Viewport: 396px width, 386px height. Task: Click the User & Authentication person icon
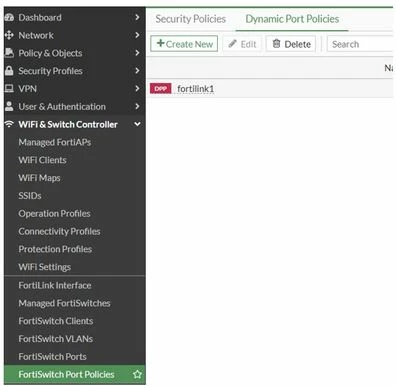point(9,106)
